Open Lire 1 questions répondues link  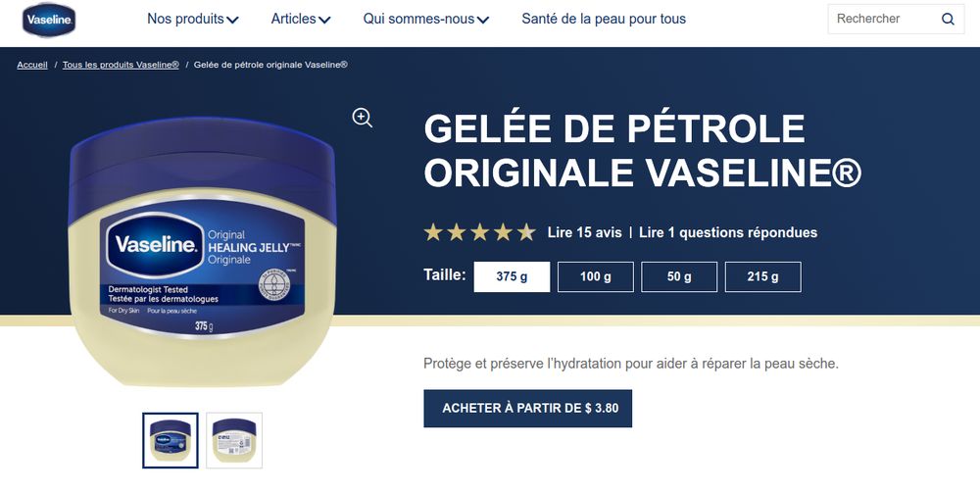(x=728, y=232)
